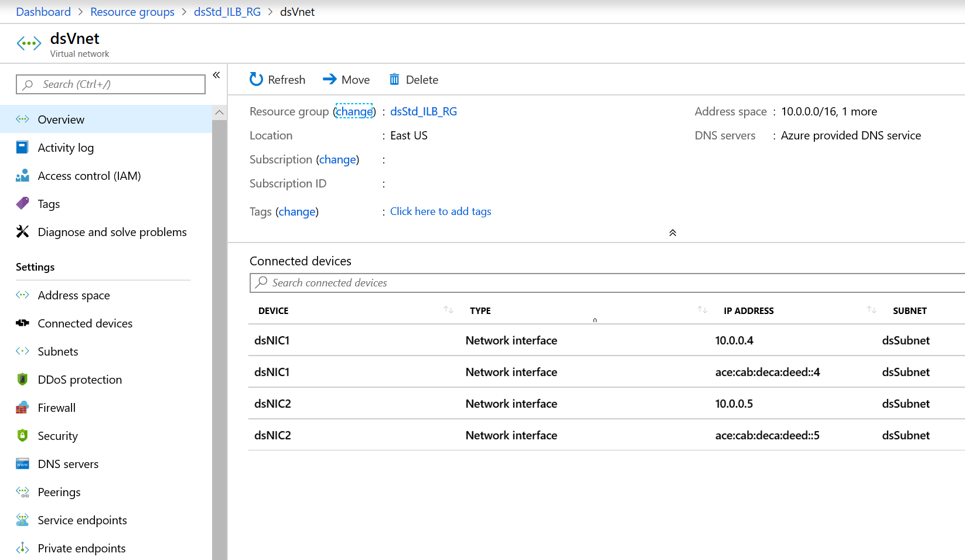Screen dimensions: 965x560
Task: Navigate to Dashboard via breadcrumb
Action: tap(43, 12)
